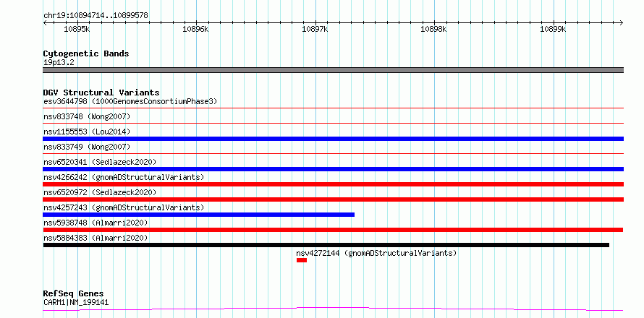Select the blue nsv6520341 variant bar
644x318 pixels.
click(x=334, y=169)
